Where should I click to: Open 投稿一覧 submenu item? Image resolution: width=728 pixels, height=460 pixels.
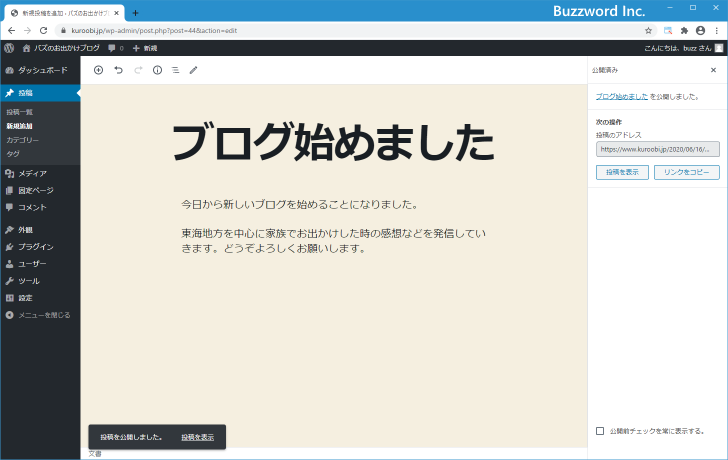tap(20, 112)
